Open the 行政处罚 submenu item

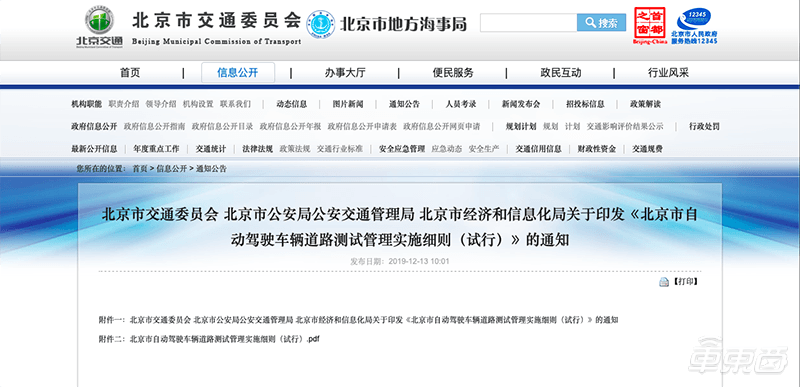(704, 126)
